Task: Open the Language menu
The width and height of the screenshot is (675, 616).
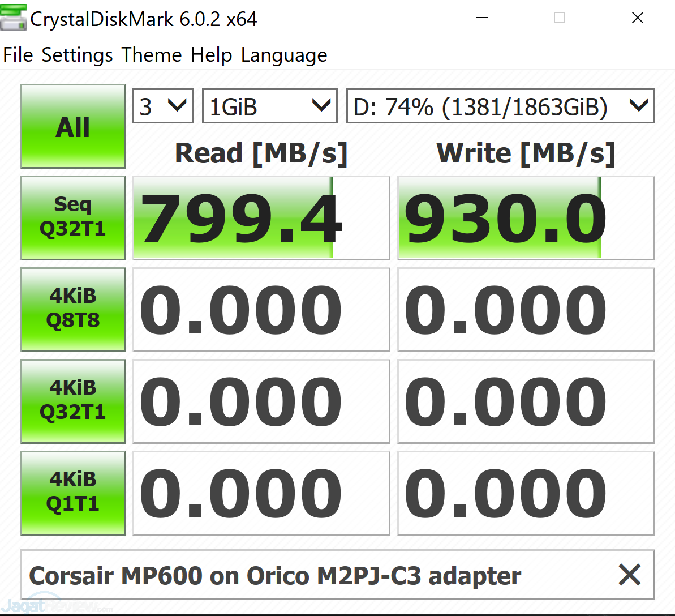Action: (x=284, y=55)
